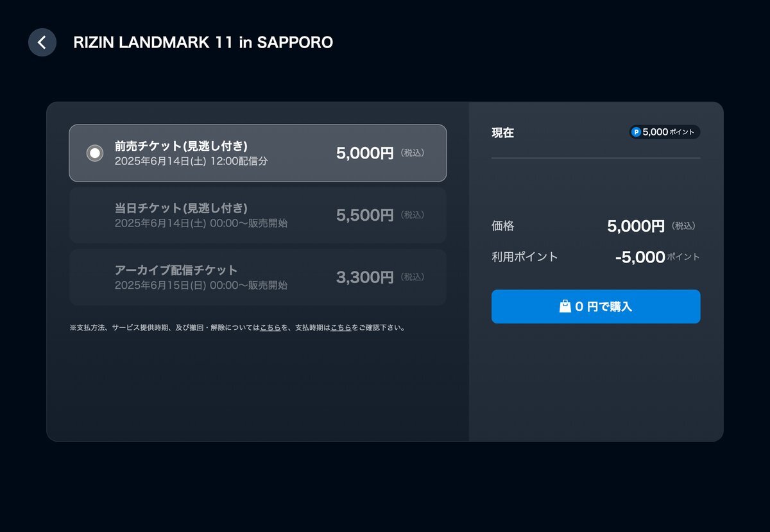770x532 pixels.
Task: Click the 5,500円 price on 当日チケット
Action: tap(364, 216)
